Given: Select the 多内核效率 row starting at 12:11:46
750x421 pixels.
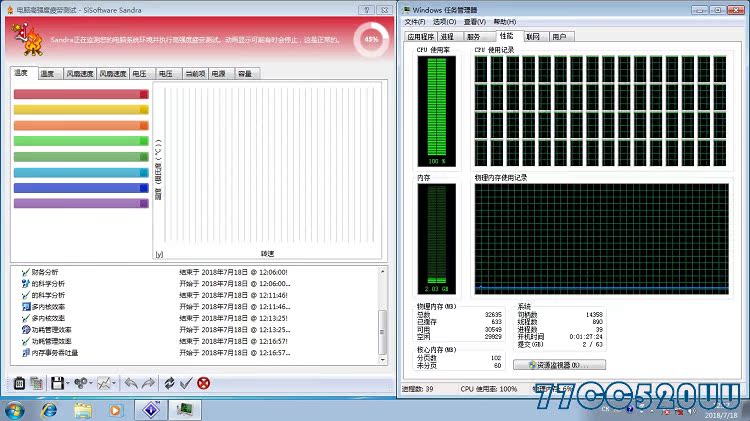Looking at the screenshot, I should [195, 307].
